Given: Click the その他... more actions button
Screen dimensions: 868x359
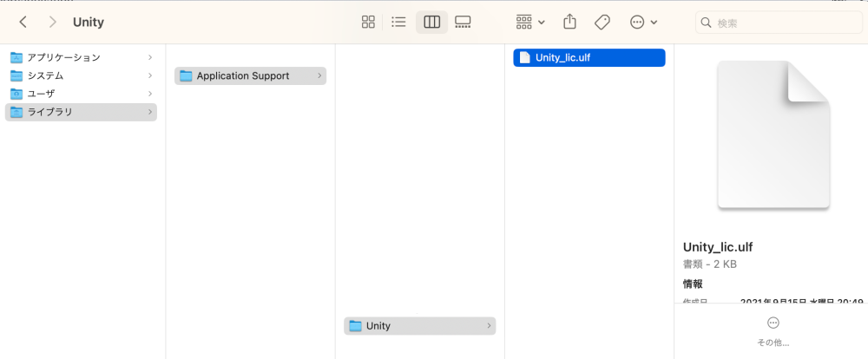Looking at the screenshot, I should coord(773,331).
